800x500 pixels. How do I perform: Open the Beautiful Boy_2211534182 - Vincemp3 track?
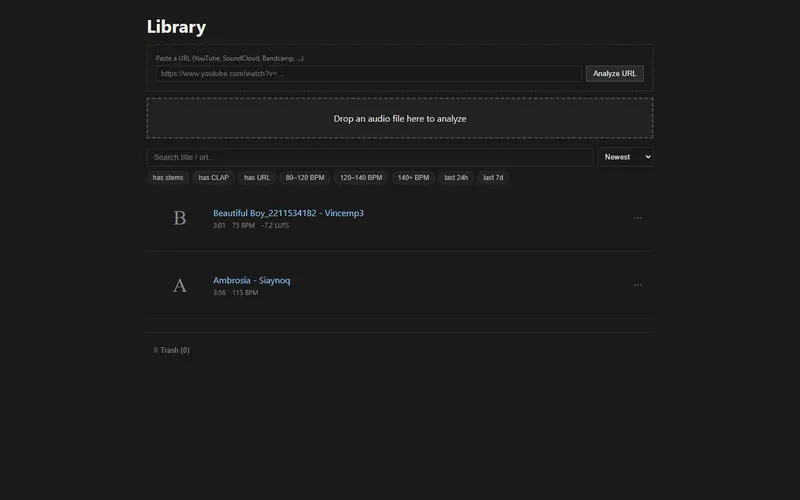[x=288, y=213]
